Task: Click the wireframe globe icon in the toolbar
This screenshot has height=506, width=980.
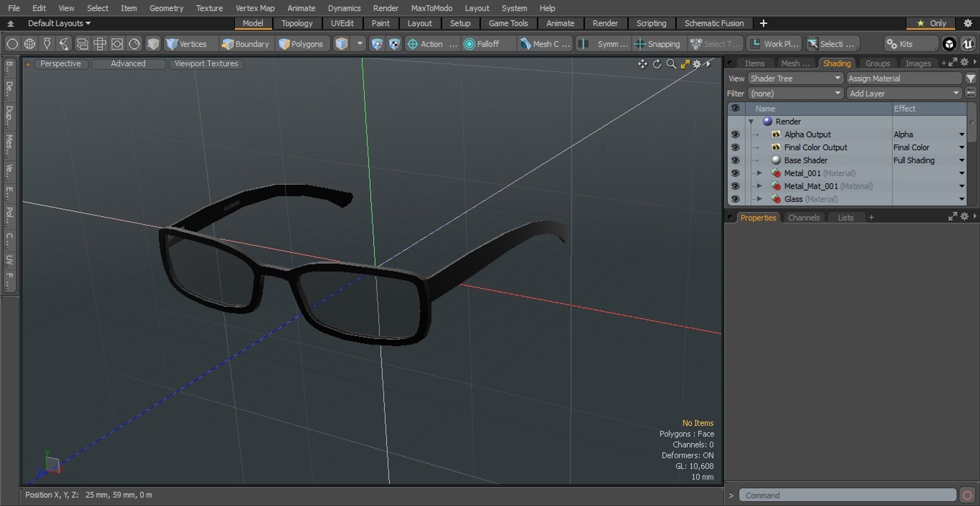Action: (30, 44)
